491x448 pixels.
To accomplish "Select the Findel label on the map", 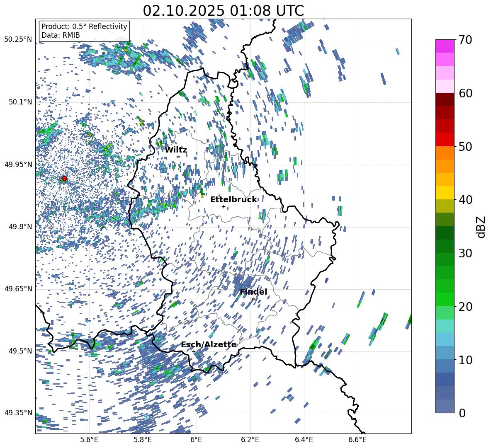I will click(253, 292).
